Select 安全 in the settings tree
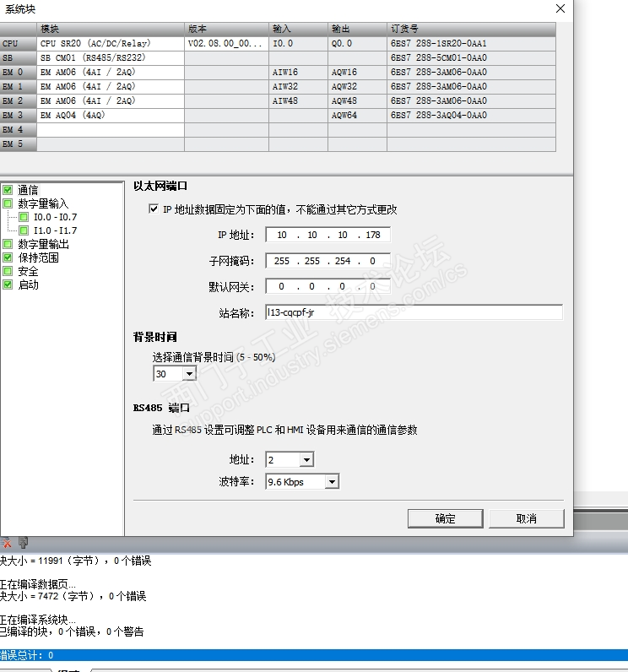This screenshot has width=628, height=672. (28, 271)
